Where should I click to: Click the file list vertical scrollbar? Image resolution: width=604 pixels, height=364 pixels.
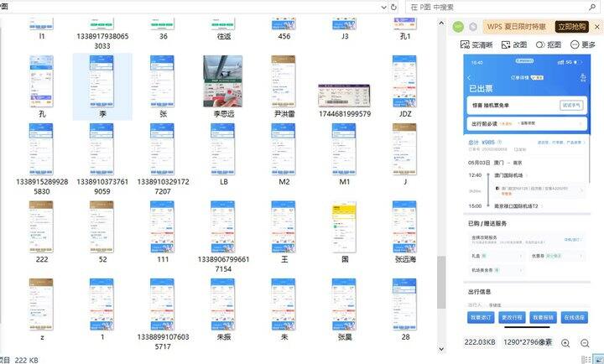[x=441, y=168]
